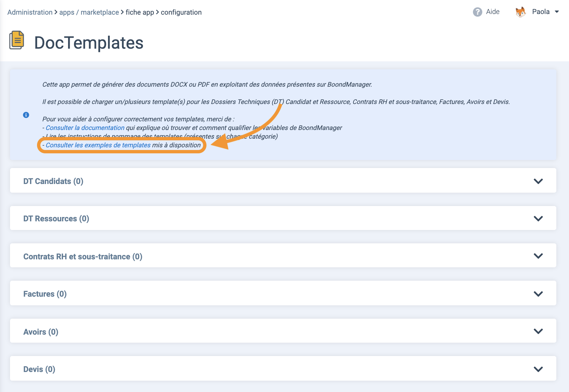Expand the DT Ressources section chevron
The width and height of the screenshot is (569, 392).
pyautogui.click(x=538, y=219)
